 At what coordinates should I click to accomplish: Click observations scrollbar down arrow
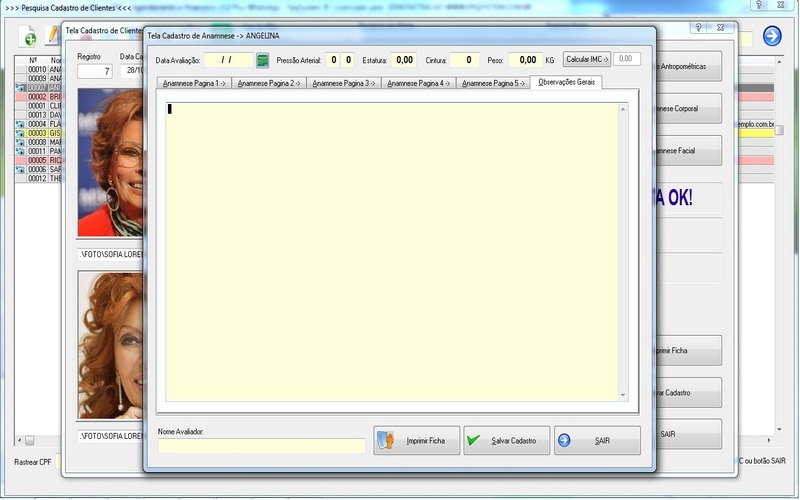coord(622,395)
